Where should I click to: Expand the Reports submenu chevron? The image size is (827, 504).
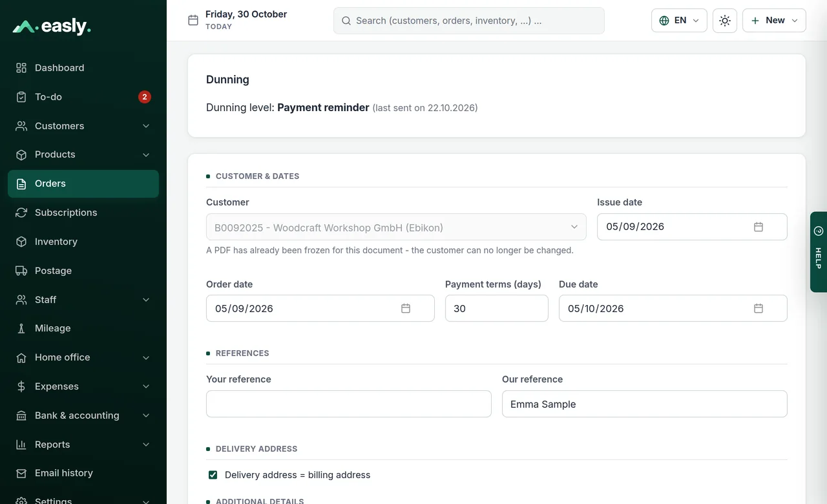tap(146, 445)
